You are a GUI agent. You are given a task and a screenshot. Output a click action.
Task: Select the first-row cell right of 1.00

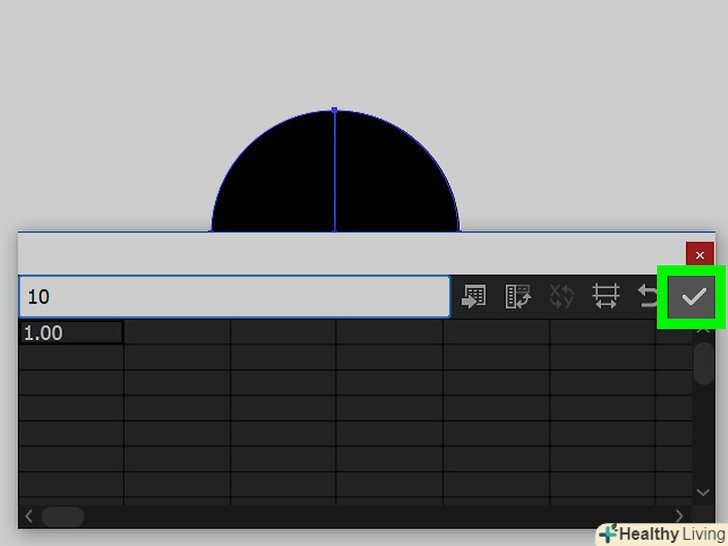177,333
